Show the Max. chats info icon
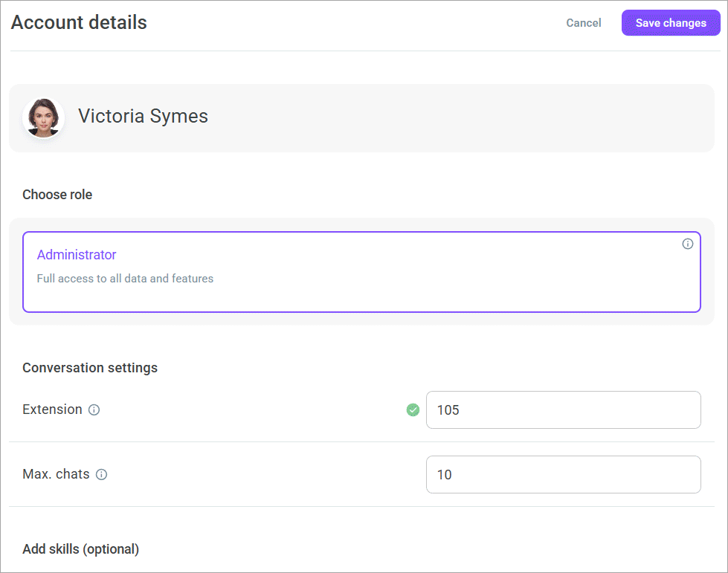Image resolution: width=728 pixels, height=573 pixels. point(101,474)
